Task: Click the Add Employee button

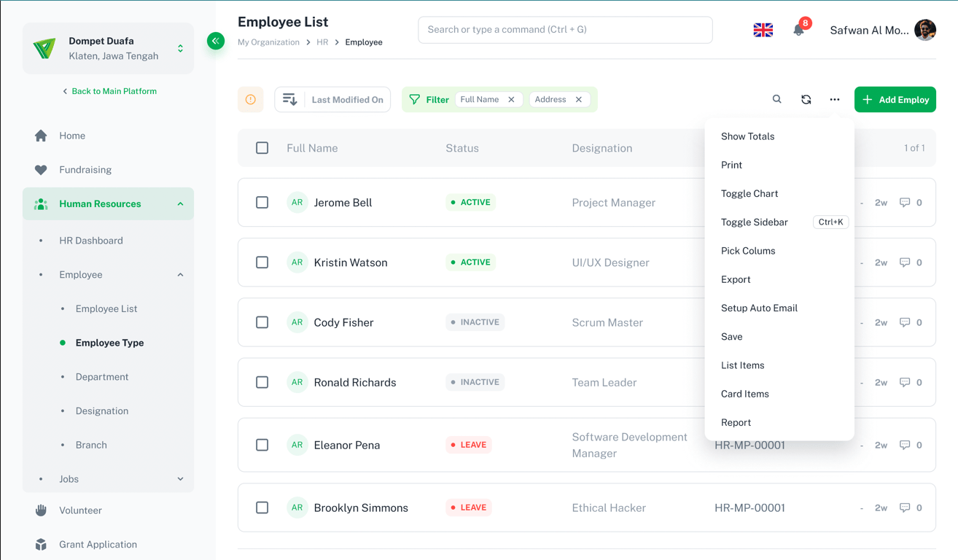Action: pos(895,100)
